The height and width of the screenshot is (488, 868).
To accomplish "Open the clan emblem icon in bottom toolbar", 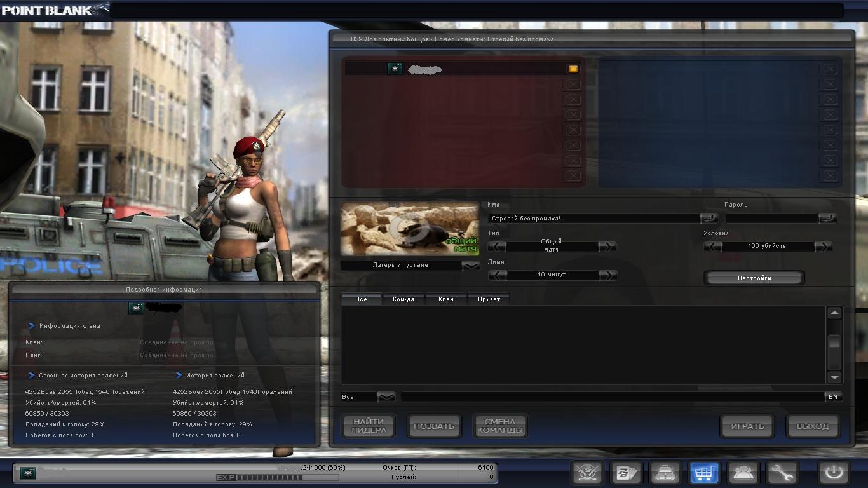I will pos(587,473).
